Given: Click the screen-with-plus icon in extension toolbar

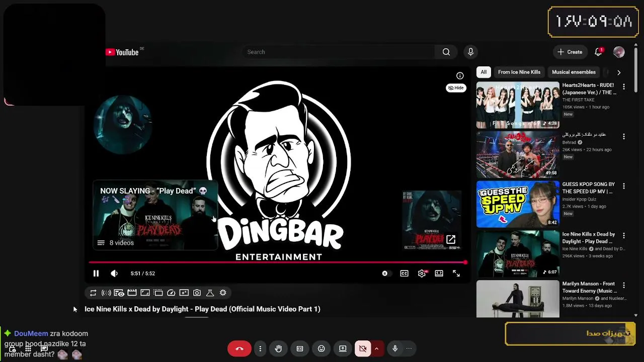Looking at the screenshot, I should (184, 293).
